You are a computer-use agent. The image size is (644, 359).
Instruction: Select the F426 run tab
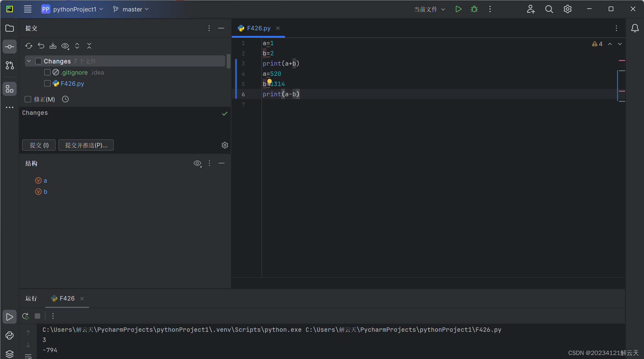(67, 298)
